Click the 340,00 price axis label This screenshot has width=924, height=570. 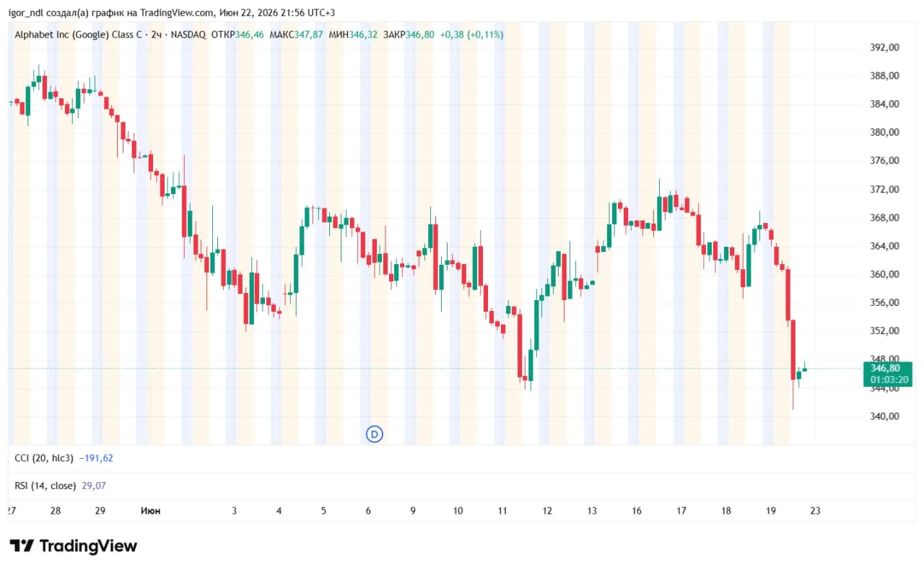(x=884, y=416)
